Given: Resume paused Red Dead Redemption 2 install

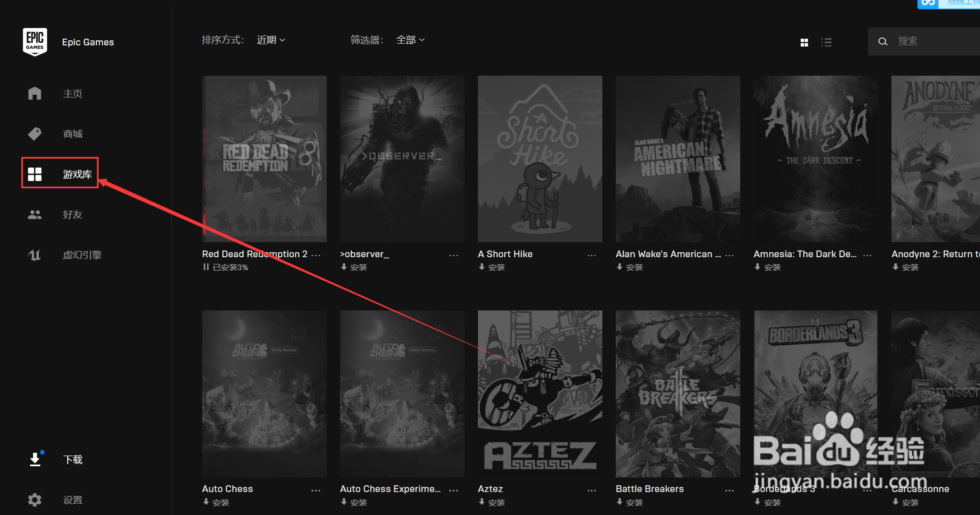Looking at the screenshot, I should 225,267.
